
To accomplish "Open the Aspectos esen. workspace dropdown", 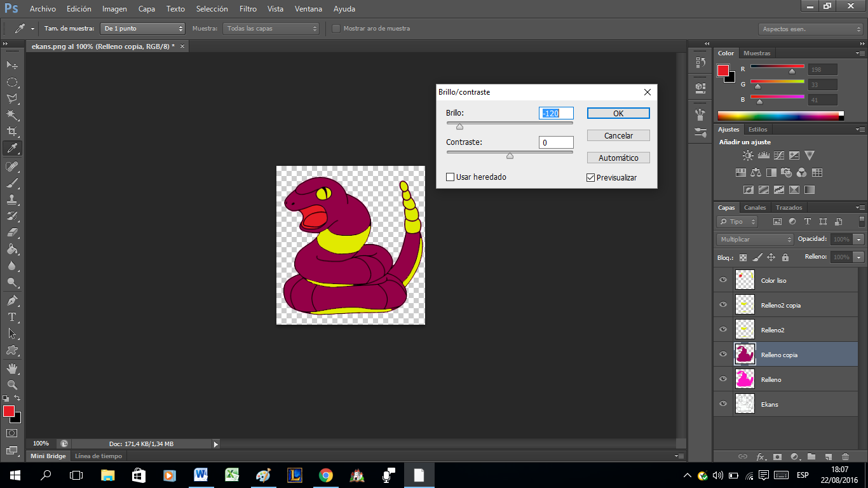I will point(810,29).
